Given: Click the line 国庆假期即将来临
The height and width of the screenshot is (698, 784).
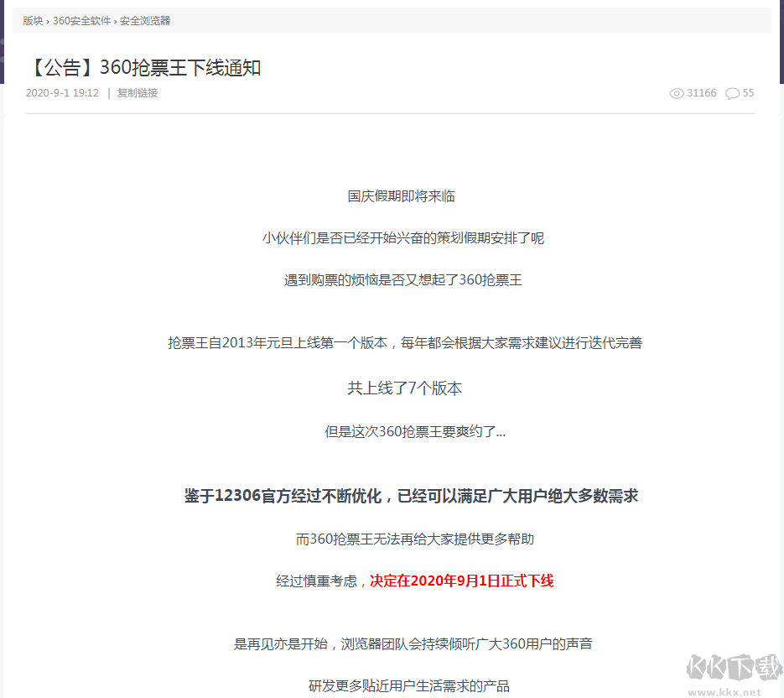Looking at the screenshot, I should 402,195.
